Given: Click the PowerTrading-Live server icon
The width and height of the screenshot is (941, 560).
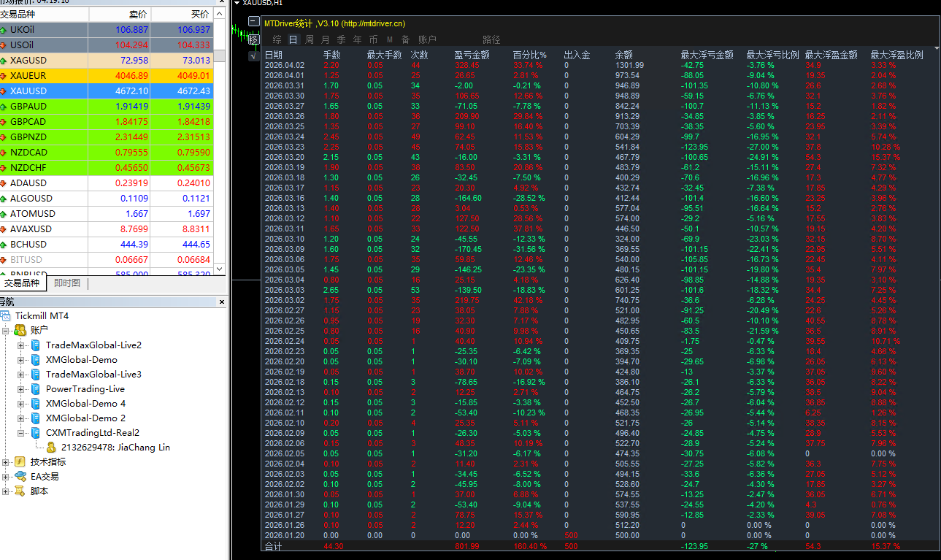Looking at the screenshot, I should (x=35, y=389).
